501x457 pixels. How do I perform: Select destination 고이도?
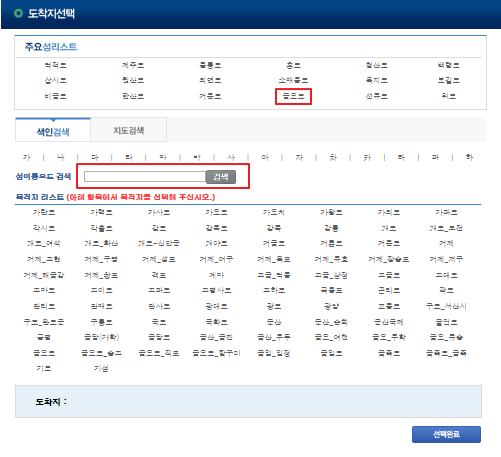click(x=101, y=290)
